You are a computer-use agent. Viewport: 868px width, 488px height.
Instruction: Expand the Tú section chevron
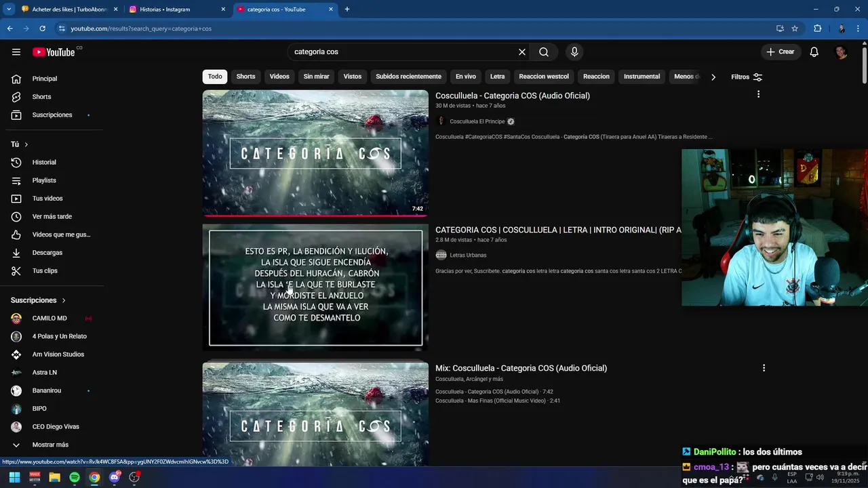click(26, 144)
